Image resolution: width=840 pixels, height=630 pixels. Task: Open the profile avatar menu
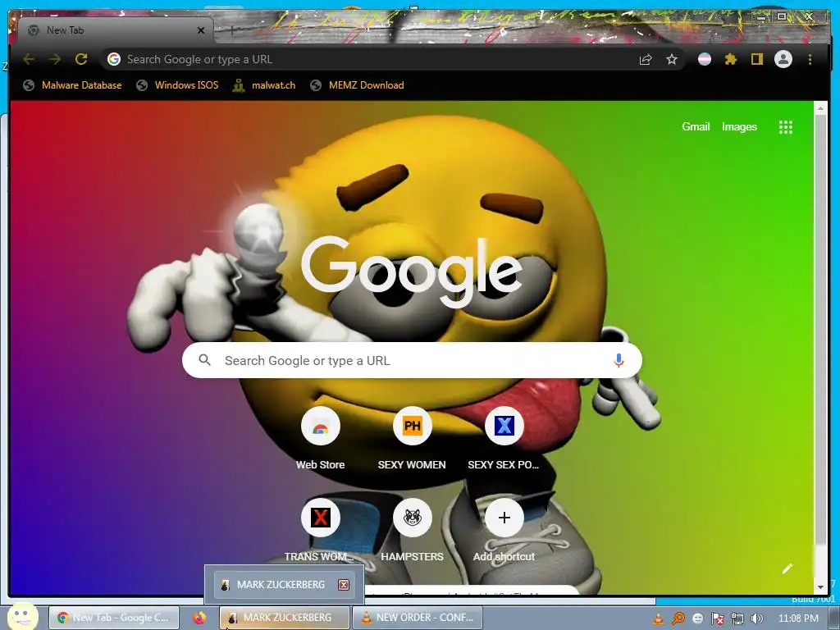tap(783, 59)
